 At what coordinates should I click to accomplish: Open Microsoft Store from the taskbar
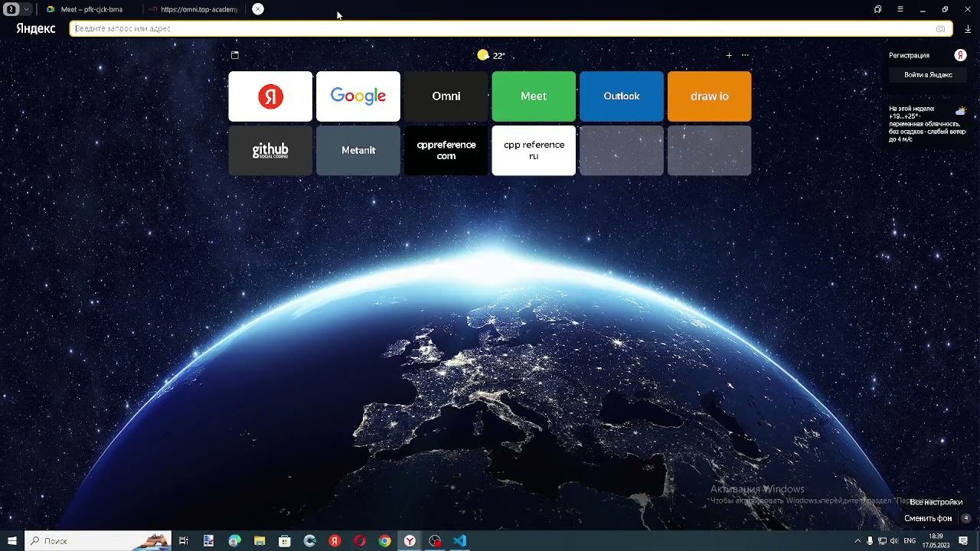tap(285, 540)
